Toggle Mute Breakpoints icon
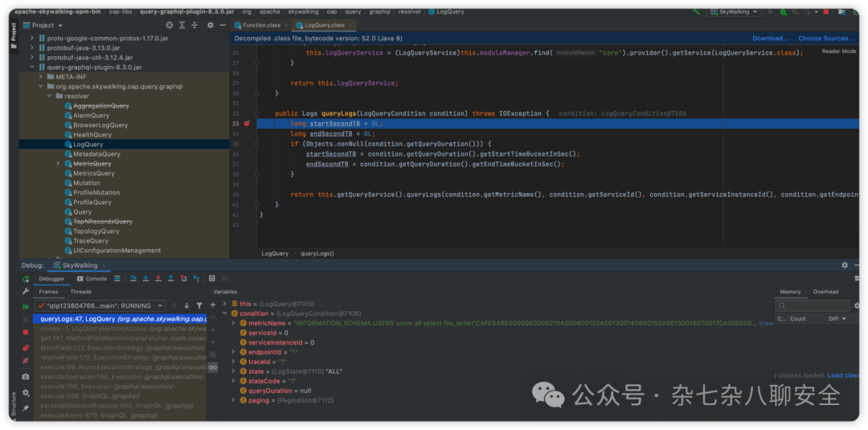 (x=26, y=361)
